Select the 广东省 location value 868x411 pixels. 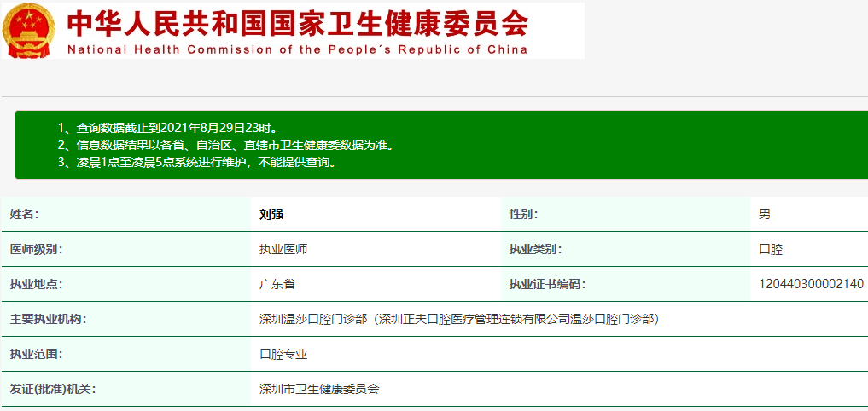click(277, 285)
